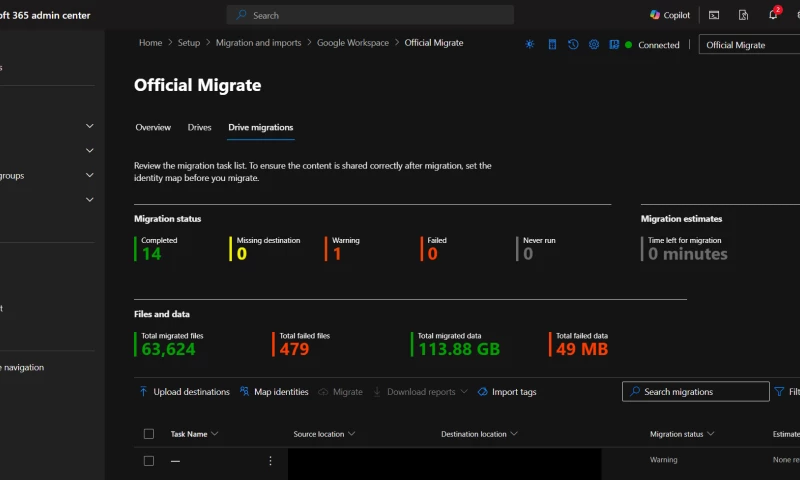Screen dimensions: 800x480
Task: Click the Map identities people icon
Action: click(x=244, y=391)
